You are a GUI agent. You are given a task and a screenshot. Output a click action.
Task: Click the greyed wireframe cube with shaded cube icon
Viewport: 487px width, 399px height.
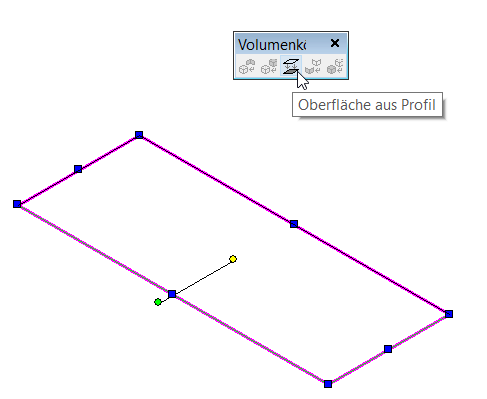tap(269, 66)
